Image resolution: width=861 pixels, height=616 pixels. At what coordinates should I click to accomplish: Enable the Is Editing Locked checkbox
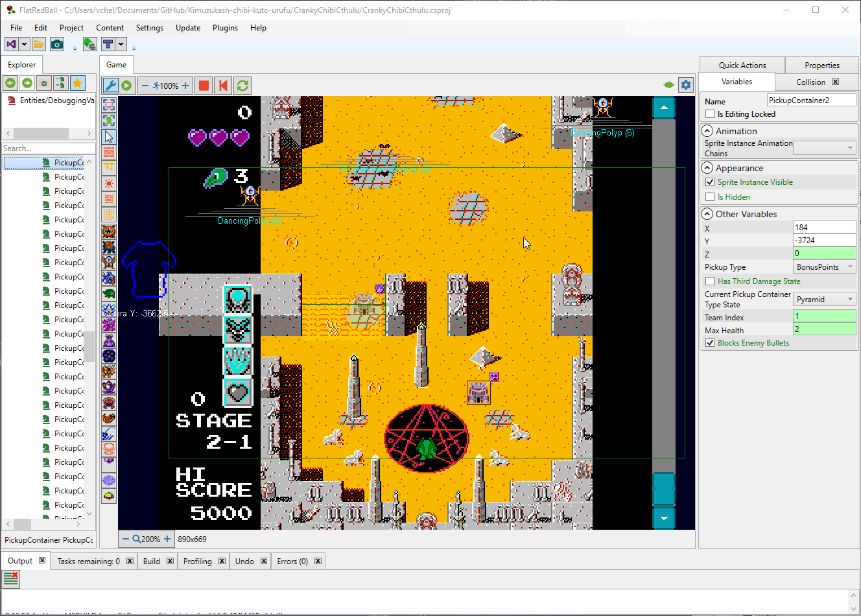pyautogui.click(x=710, y=114)
